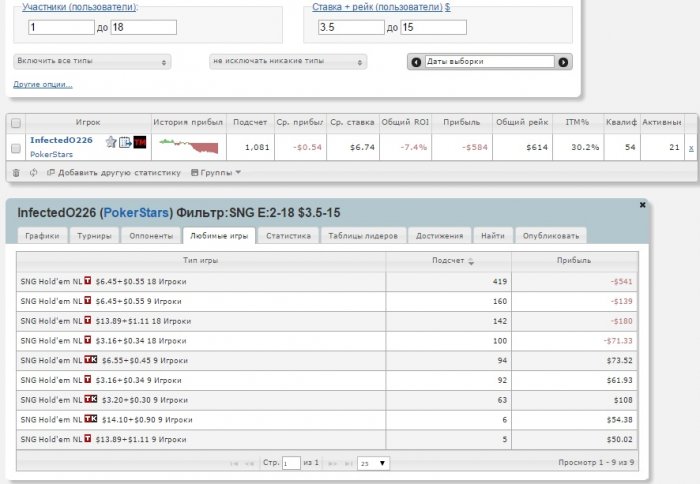Screen dimensions: 700x484
Task: Open the InfectedO226 player link
Action: click(61, 140)
